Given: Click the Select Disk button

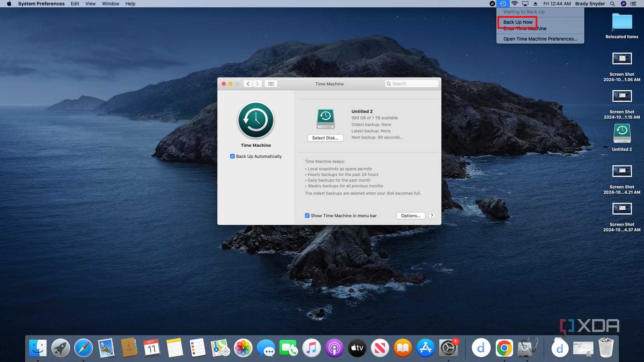Looking at the screenshot, I should (x=325, y=138).
